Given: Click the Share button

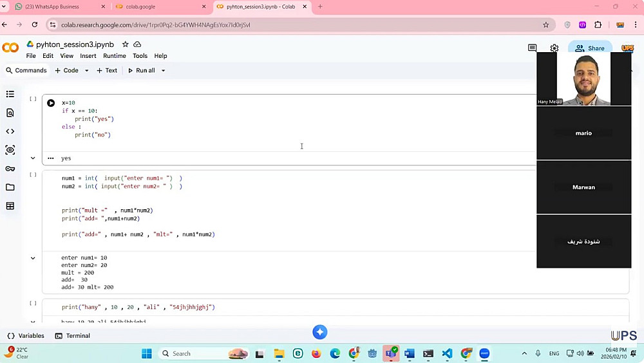Looking at the screenshot, I should 590,48.
